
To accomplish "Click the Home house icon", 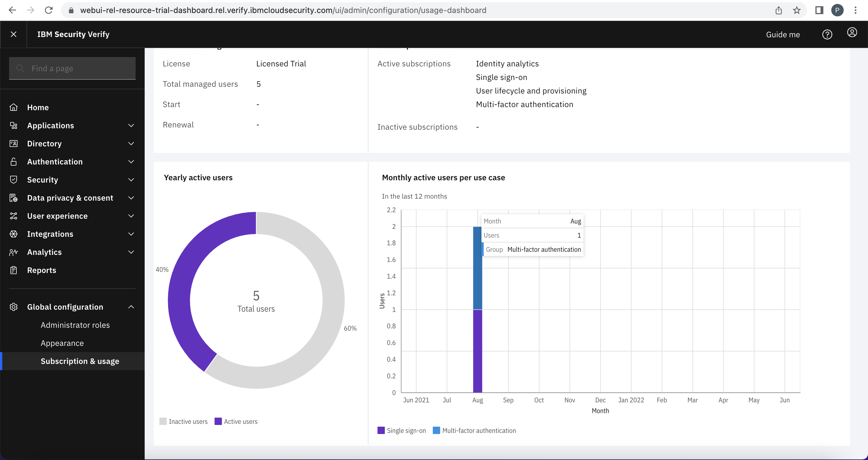I will click(x=14, y=107).
